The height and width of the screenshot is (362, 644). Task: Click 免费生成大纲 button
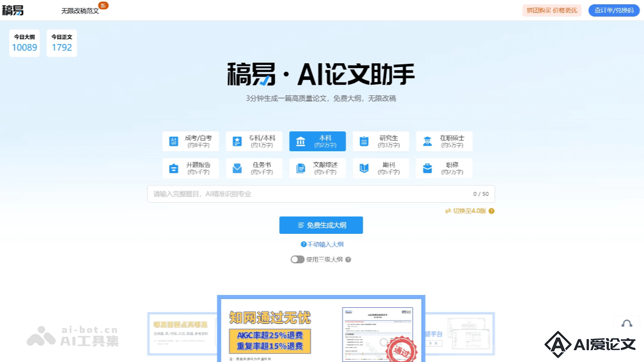click(321, 225)
